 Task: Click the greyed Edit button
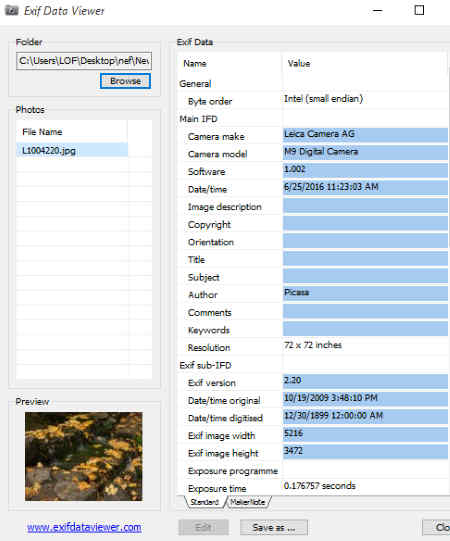tap(203, 528)
